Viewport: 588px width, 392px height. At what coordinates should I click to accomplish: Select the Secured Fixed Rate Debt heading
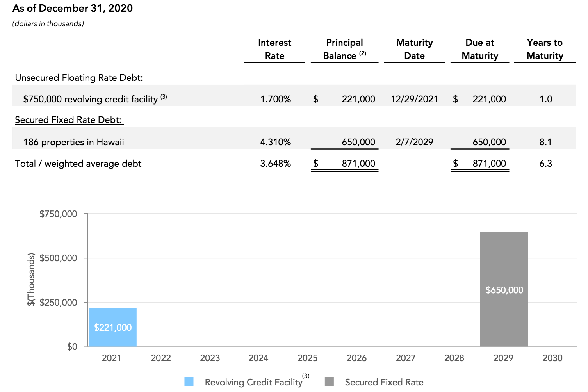pyautogui.click(x=69, y=120)
